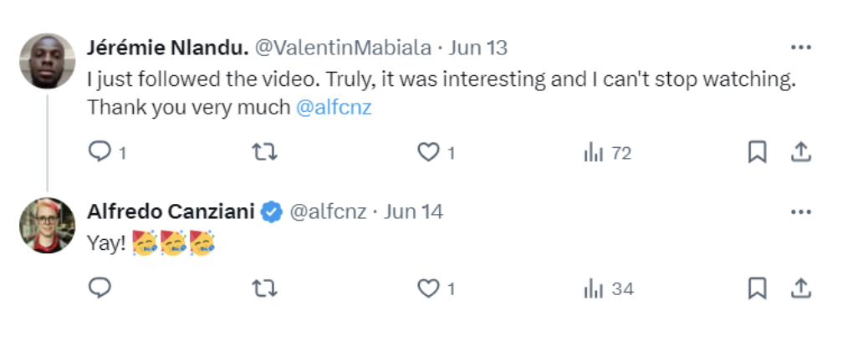Click Alfredo Canziani's verified badge
This screenshot has height=341, width=868.
click(272, 212)
